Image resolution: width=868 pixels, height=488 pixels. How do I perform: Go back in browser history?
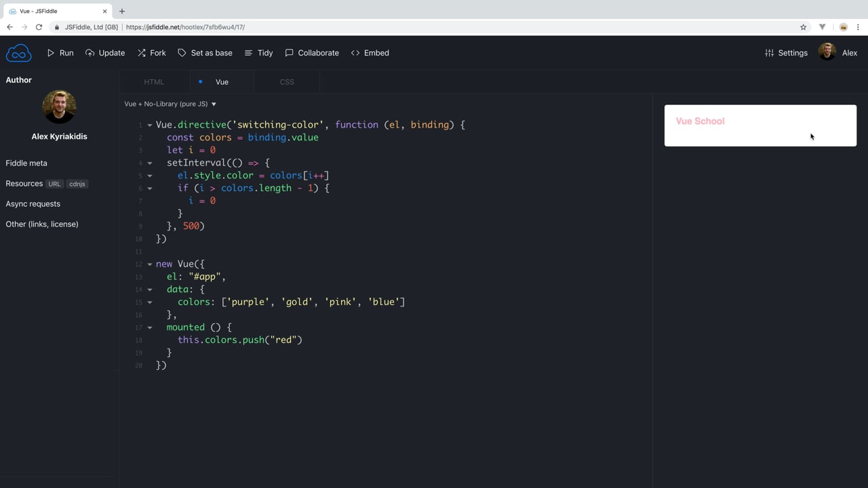(9, 27)
